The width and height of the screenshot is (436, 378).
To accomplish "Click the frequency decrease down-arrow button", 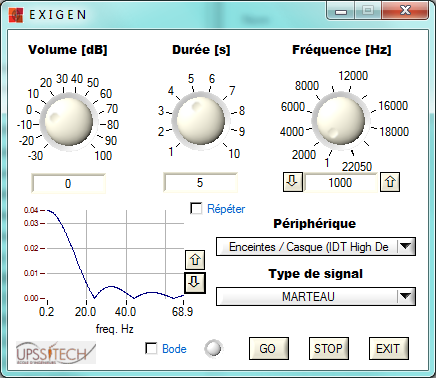I will pyautogui.click(x=293, y=182).
